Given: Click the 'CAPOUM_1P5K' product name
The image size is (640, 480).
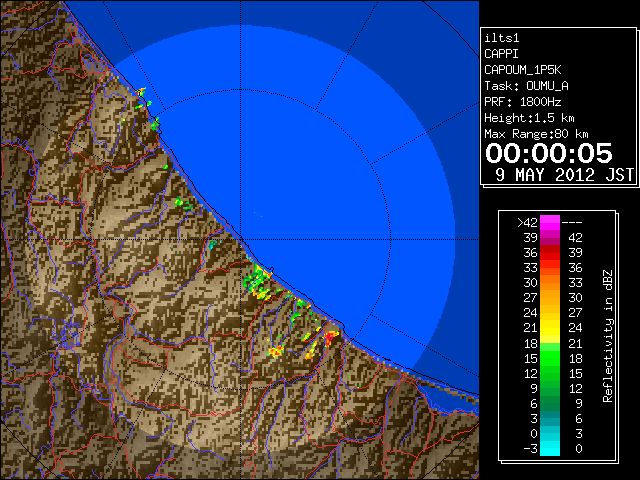Looking at the screenshot, I should (x=523, y=70).
